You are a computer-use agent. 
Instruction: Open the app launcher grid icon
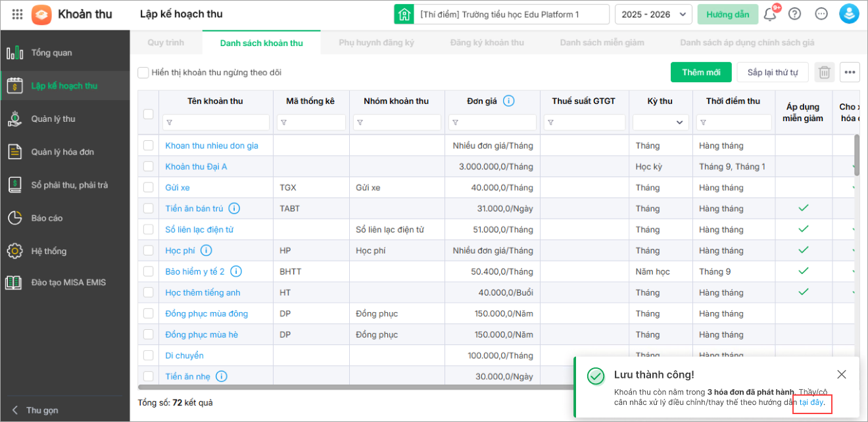[18, 14]
